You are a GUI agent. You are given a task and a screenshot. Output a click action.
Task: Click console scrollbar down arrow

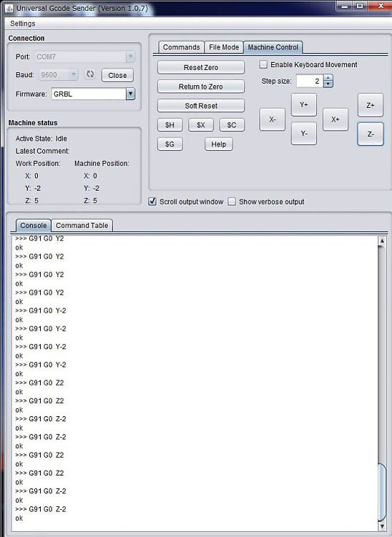coord(382,526)
